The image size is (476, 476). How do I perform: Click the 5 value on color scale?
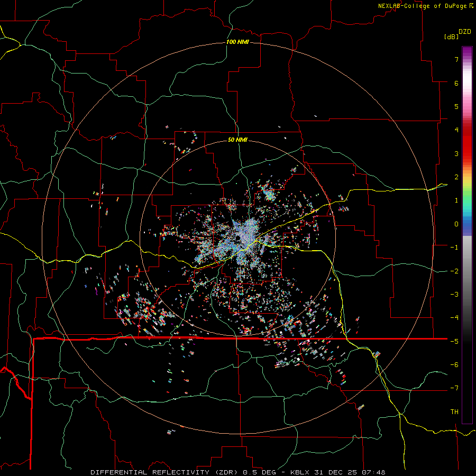(x=456, y=106)
